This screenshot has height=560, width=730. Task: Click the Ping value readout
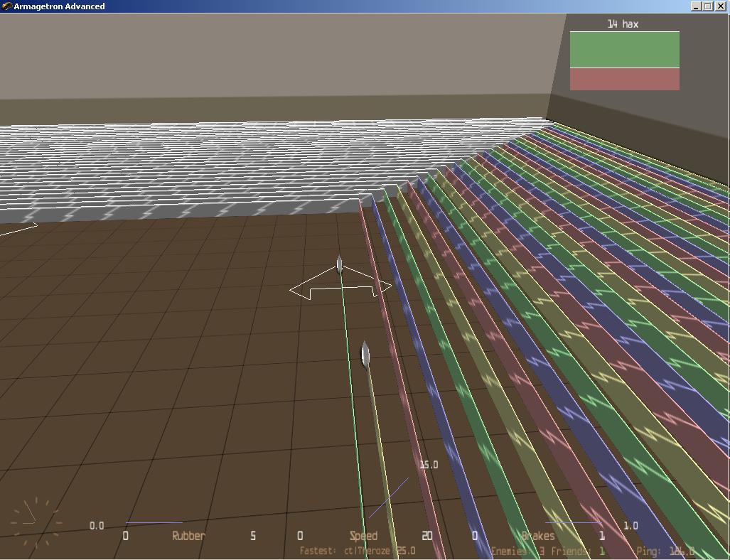point(665,551)
